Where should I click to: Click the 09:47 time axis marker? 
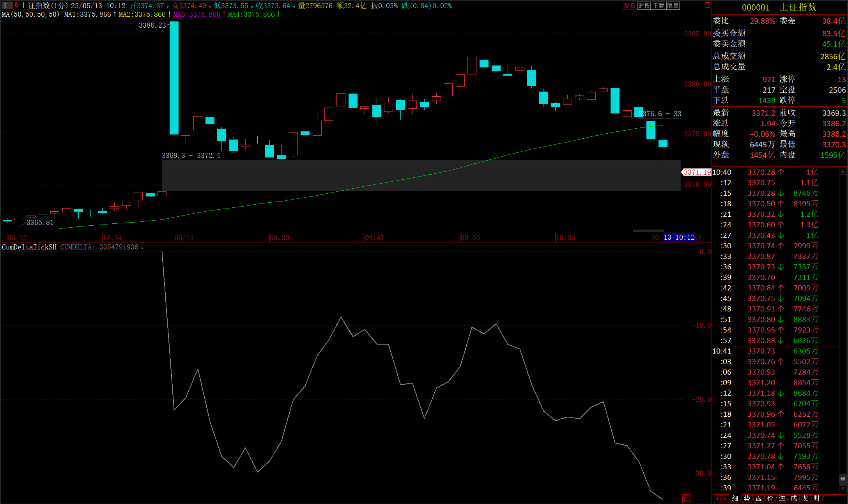click(375, 238)
